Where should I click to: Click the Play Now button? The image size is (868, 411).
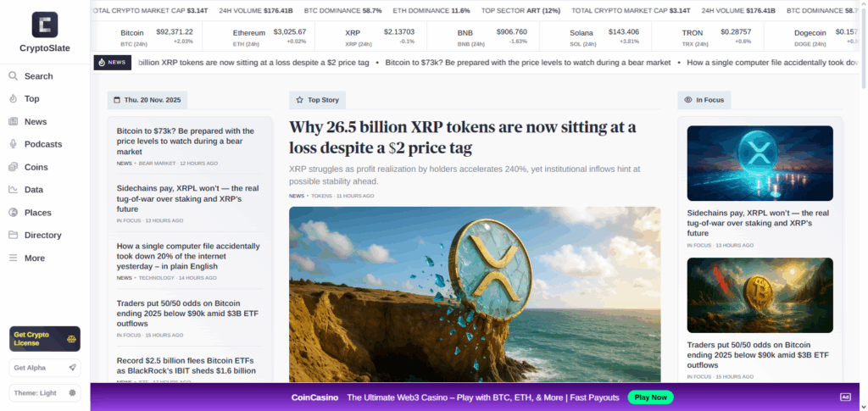pyautogui.click(x=650, y=397)
